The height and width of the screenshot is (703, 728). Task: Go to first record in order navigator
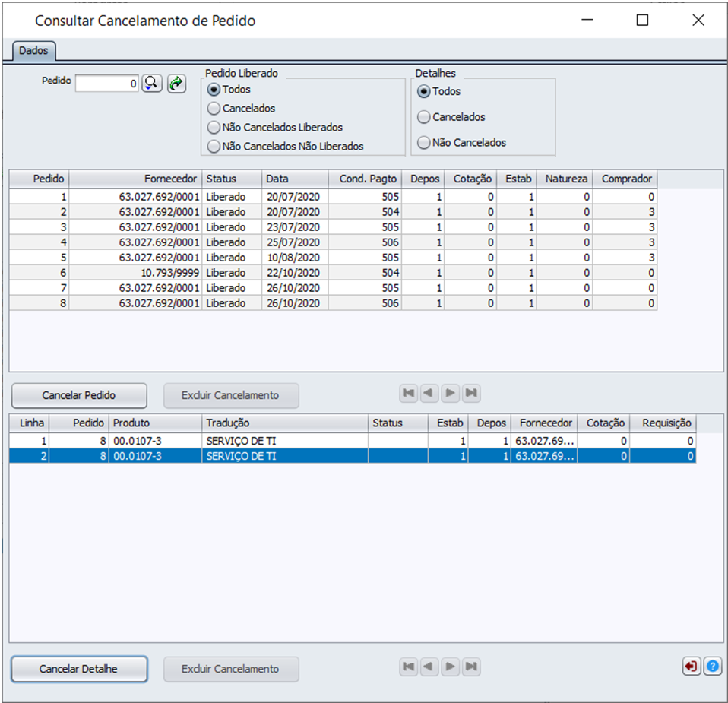tap(409, 393)
